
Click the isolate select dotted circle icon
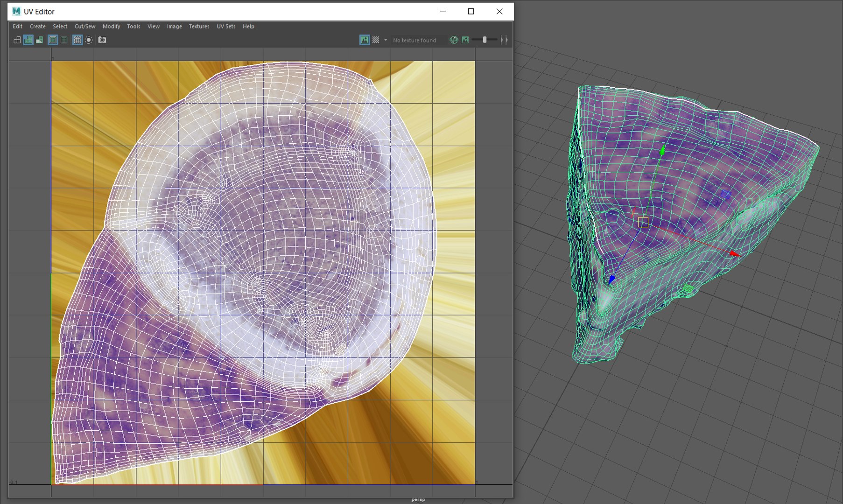pos(89,40)
